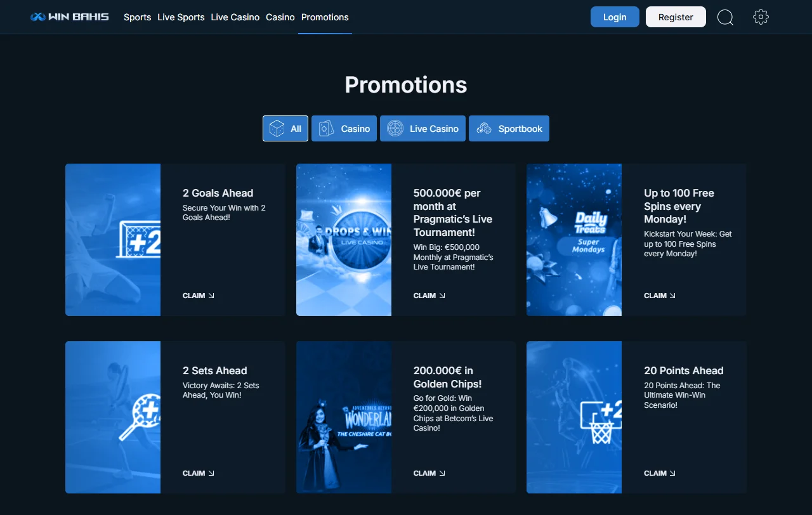Open the Wonderland Cheshire Cat thumbnail
Screen dimensions: 812x515
(344, 417)
